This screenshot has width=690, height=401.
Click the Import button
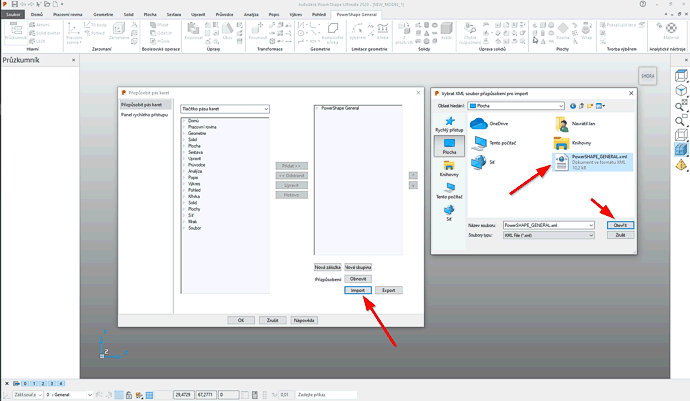click(358, 290)
